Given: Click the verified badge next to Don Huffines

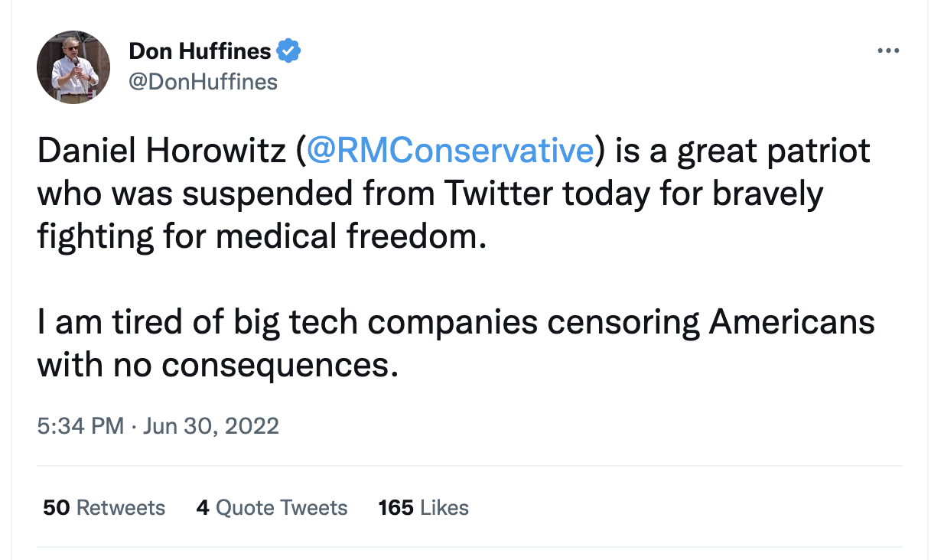Looking at the screenshot, I should tap(288, 50).
